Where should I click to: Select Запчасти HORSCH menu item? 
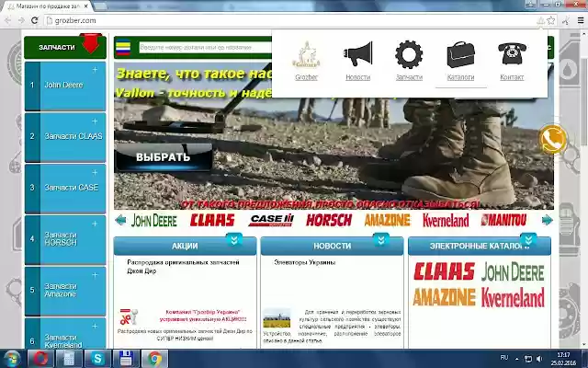point(65,240)
